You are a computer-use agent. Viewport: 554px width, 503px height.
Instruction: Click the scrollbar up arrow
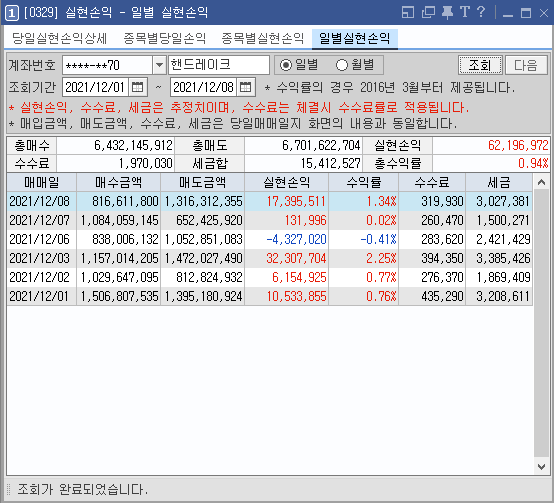coord(541,182)
